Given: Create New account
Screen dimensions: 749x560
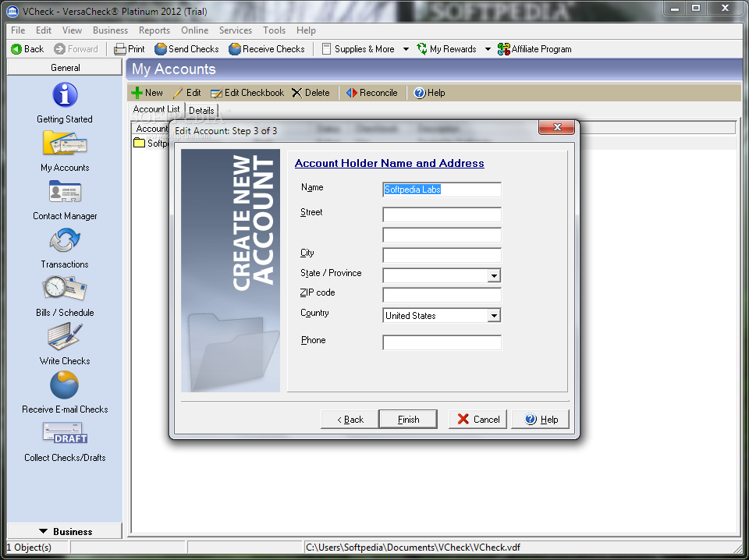Looking at the screenshot, I should pyautogui.click(x=147, y=93).
